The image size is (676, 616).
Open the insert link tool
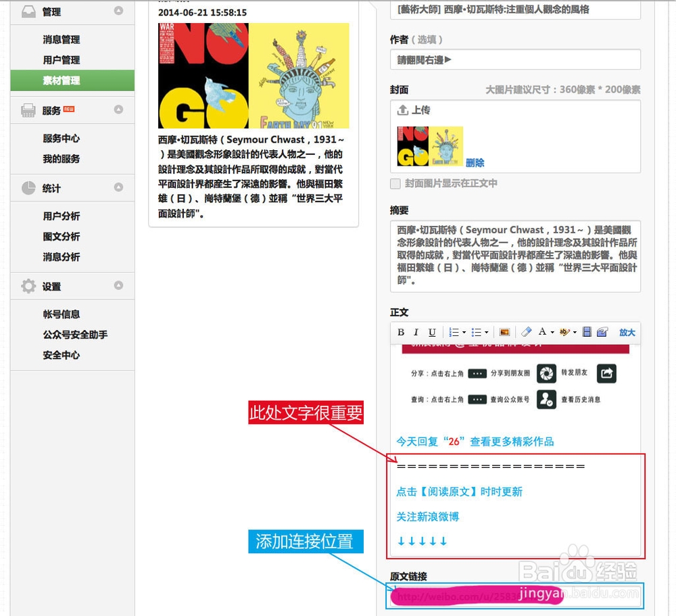[x=602, y=332]
